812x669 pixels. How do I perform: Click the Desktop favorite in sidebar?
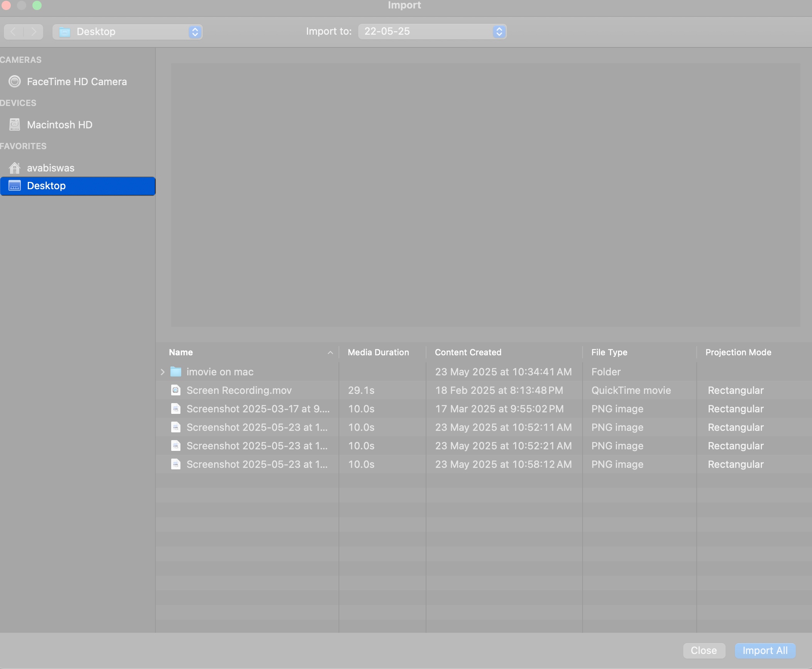[x=45, y=186]
